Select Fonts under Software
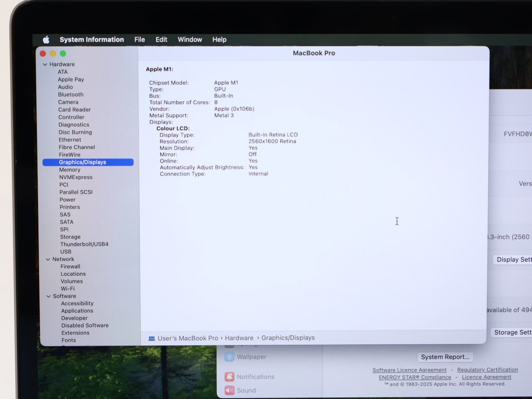 tap(68, 340)
